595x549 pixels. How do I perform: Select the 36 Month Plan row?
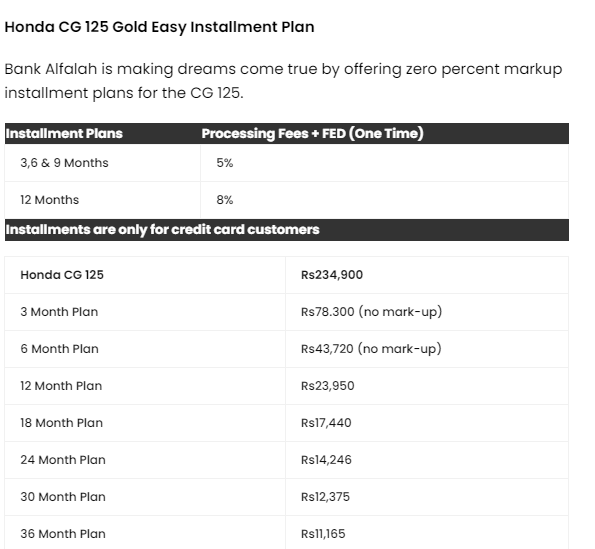[x=286, y=533]
